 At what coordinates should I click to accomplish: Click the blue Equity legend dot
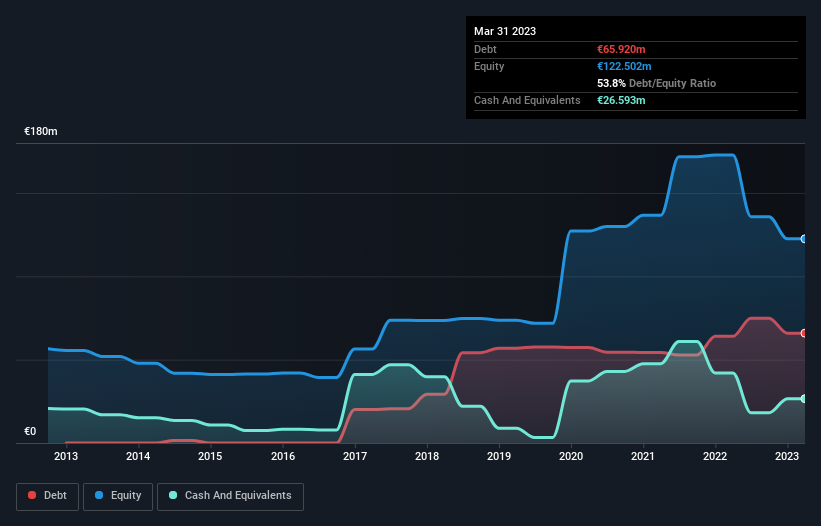pyautogui.click(x=99, y=495)
